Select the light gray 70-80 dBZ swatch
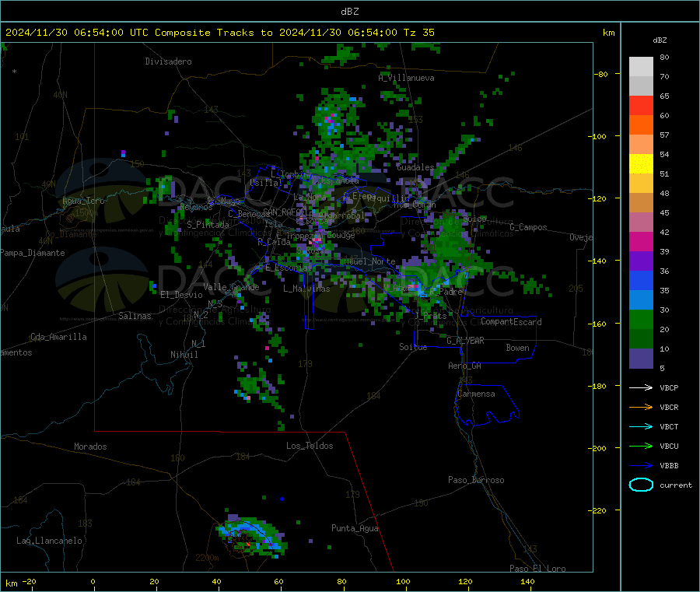700x592 pixels. point(641,67)
